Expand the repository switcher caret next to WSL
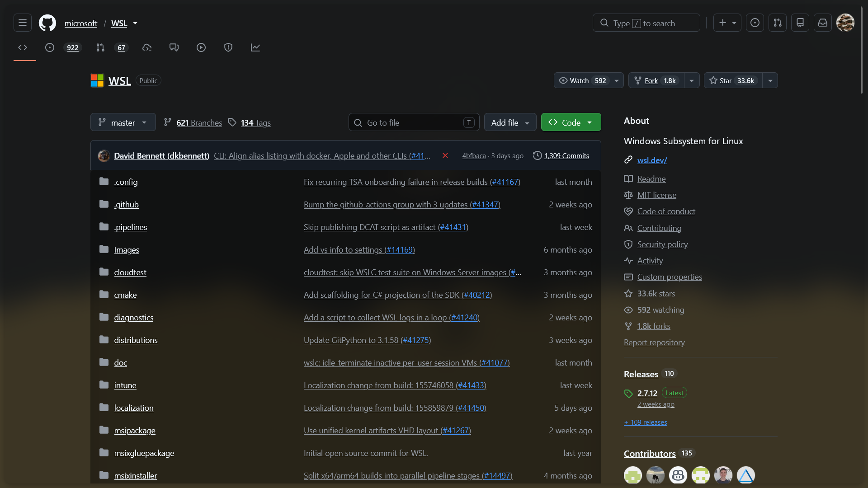This screenshot has width=868, height=488. [x=135, y=23]
